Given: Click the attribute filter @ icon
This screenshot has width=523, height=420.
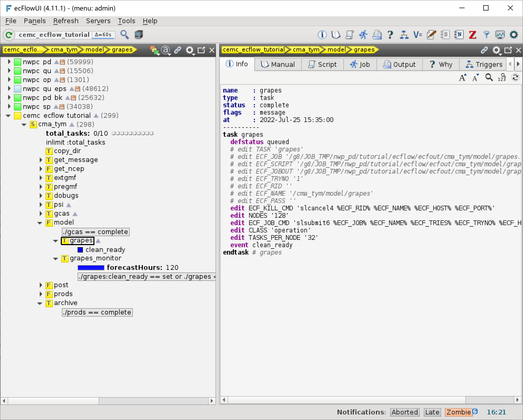Looking at the screenshot, I should pos(166,50).
